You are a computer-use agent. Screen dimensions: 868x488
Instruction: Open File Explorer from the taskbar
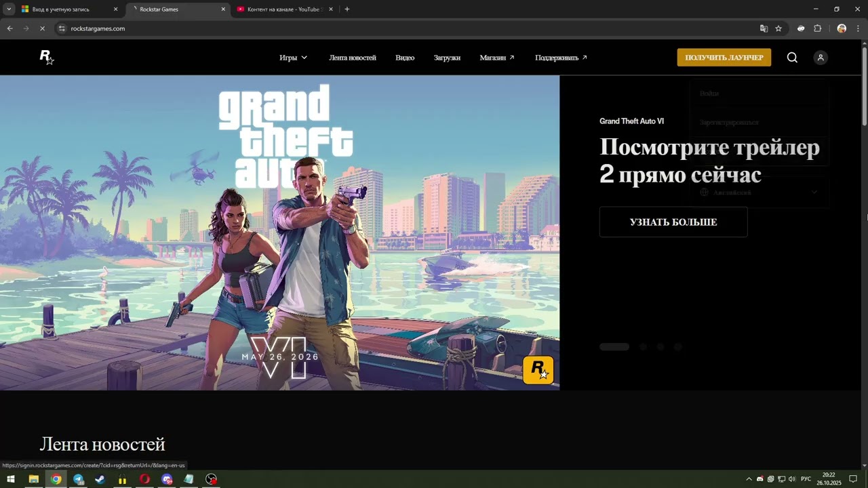[x=33, y=479]
